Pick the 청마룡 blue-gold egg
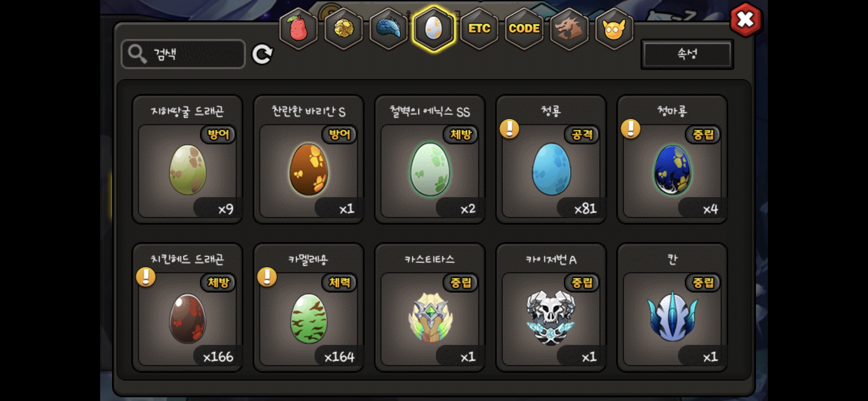Screen dimensions: 868x401 (672, 159)
